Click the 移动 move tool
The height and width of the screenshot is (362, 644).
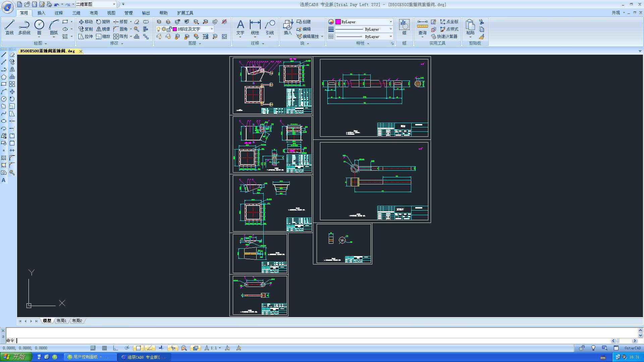(x=86, y=22)
